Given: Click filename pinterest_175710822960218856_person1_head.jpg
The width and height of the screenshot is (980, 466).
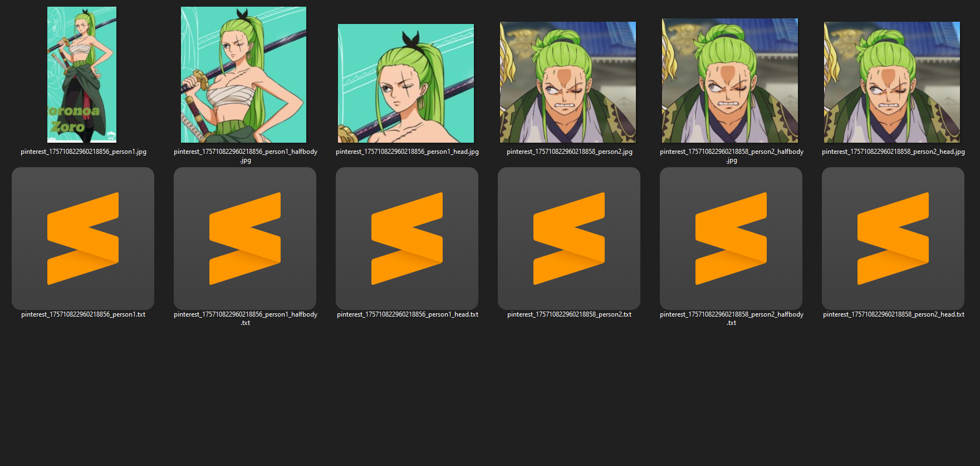Looking at the screenshot, I should (407, 152).
